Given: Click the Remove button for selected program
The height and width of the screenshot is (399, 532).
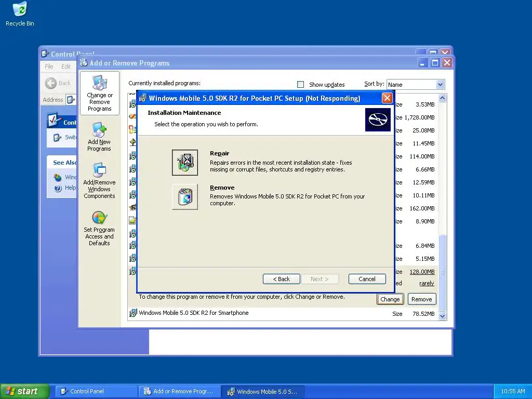Looking at the screenshot, I should point(422,299).
